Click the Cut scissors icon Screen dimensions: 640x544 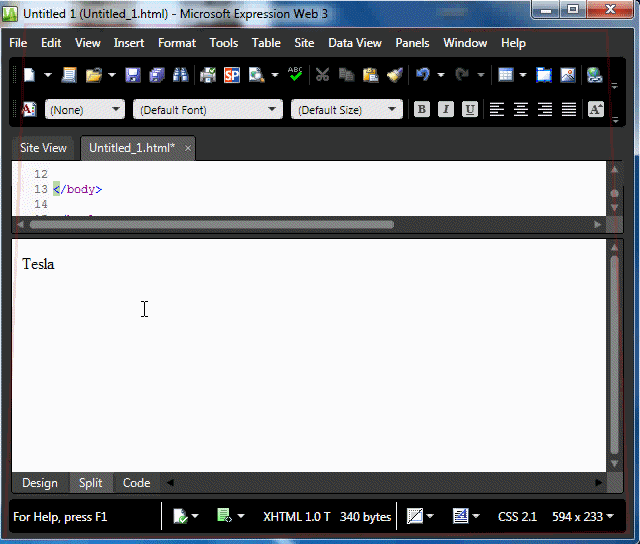pyautogui.click(x=322, y=75)
